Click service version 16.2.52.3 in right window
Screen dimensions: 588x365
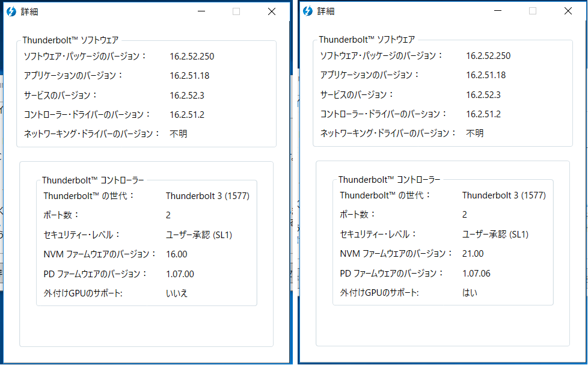pos(483,94)
